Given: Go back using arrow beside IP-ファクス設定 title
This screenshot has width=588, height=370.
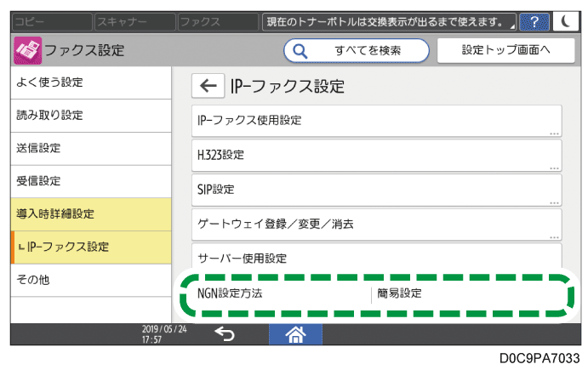Looking at the screenshot, I should tap(208, 86).
